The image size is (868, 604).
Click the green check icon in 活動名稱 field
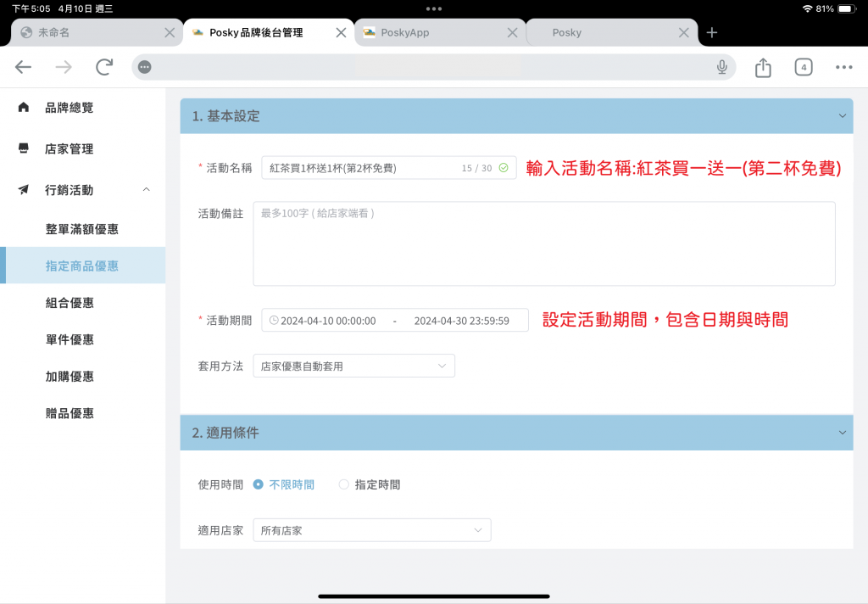(504, 168)
